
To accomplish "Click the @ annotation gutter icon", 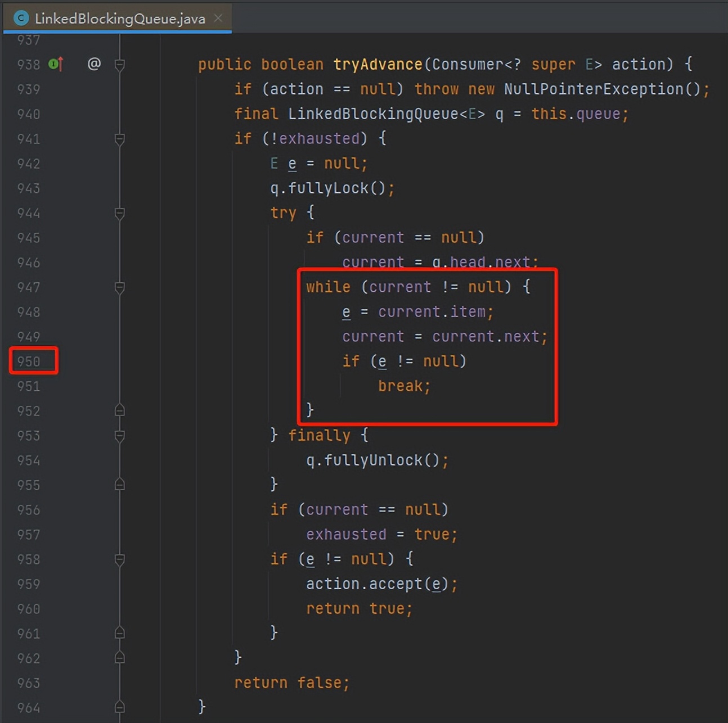I will (94, 64).
